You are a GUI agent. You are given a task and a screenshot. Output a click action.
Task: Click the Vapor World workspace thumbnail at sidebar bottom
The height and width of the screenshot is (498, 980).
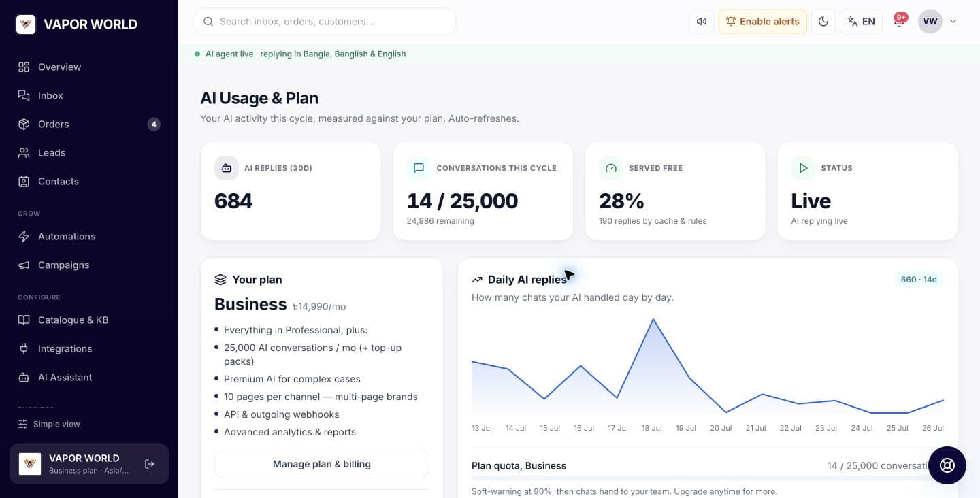tap(30, 464)
